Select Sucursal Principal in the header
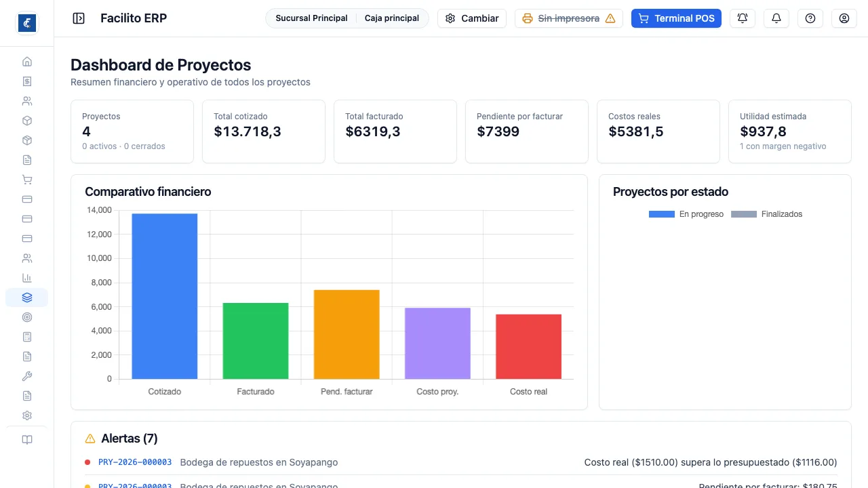The height and width of the screenshot is (488, 868). click(311, 18)
